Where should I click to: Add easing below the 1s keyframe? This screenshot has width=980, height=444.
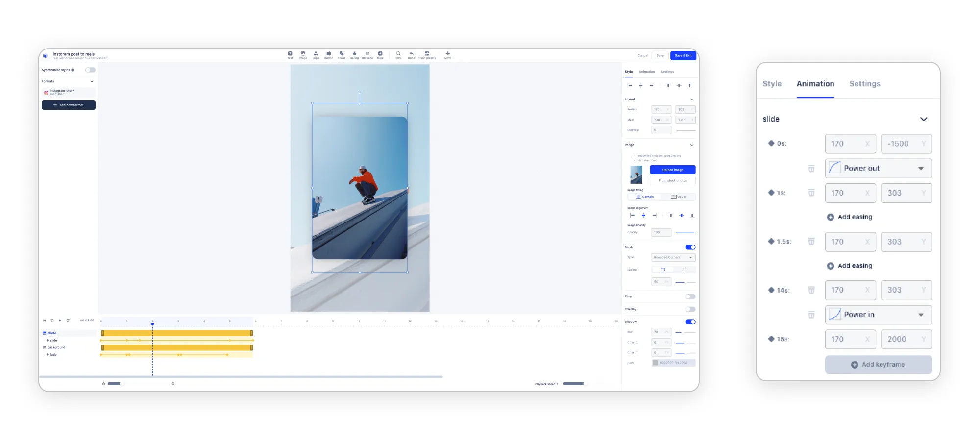[850, 217]
